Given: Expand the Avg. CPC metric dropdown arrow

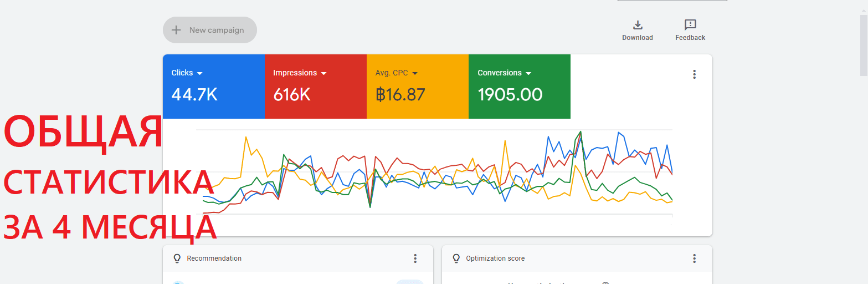Looking at the screenshot, I should (415, 73).
